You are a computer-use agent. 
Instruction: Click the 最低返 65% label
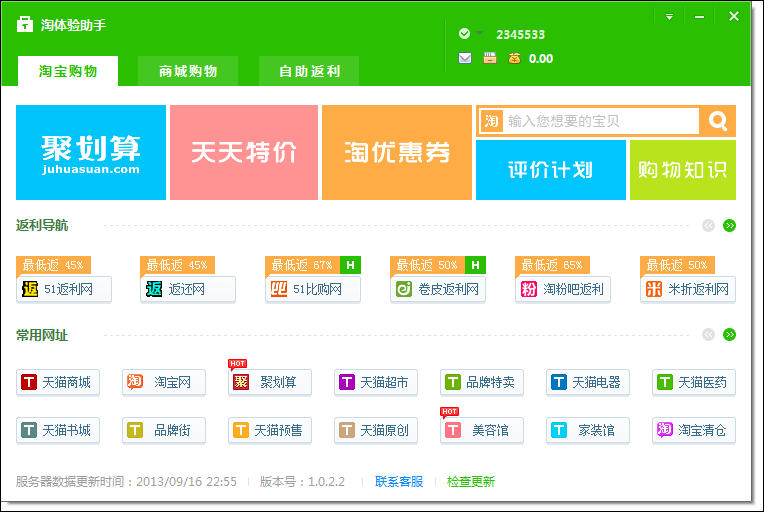(x=552, y=265)
